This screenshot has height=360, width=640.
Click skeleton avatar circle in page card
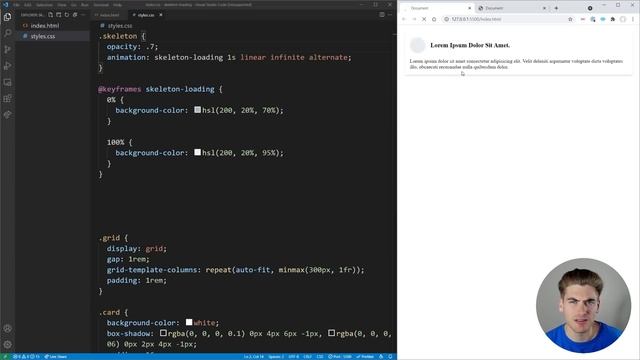(x=418, y=45)
